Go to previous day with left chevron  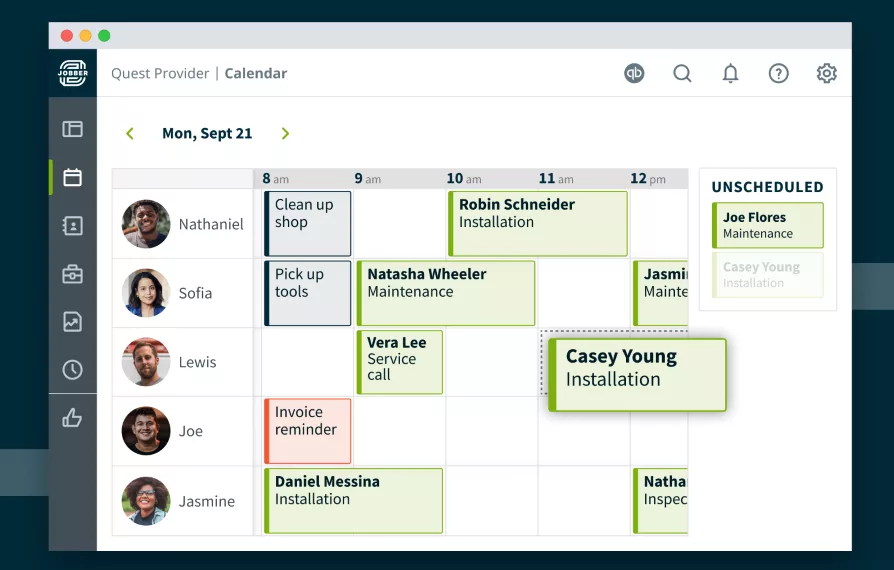tap(130, 134)
